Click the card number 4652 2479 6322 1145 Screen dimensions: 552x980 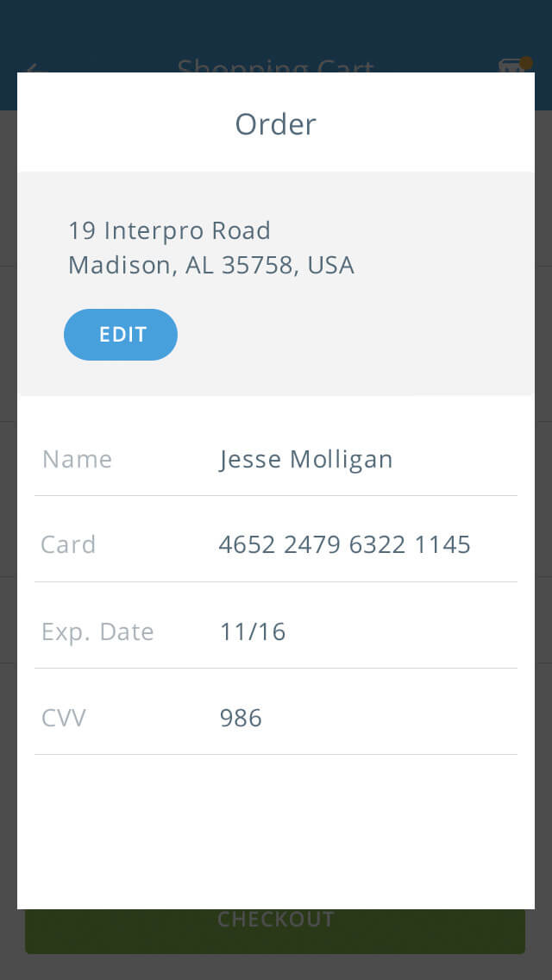click(344, 544)
